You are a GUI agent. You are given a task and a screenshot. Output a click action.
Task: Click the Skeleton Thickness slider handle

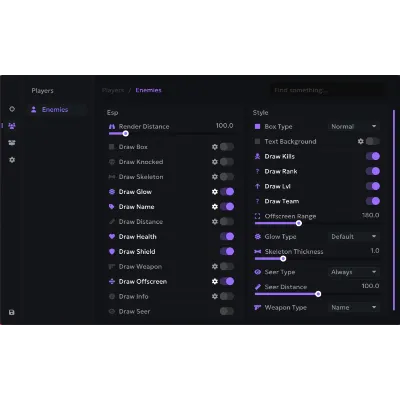283,259
